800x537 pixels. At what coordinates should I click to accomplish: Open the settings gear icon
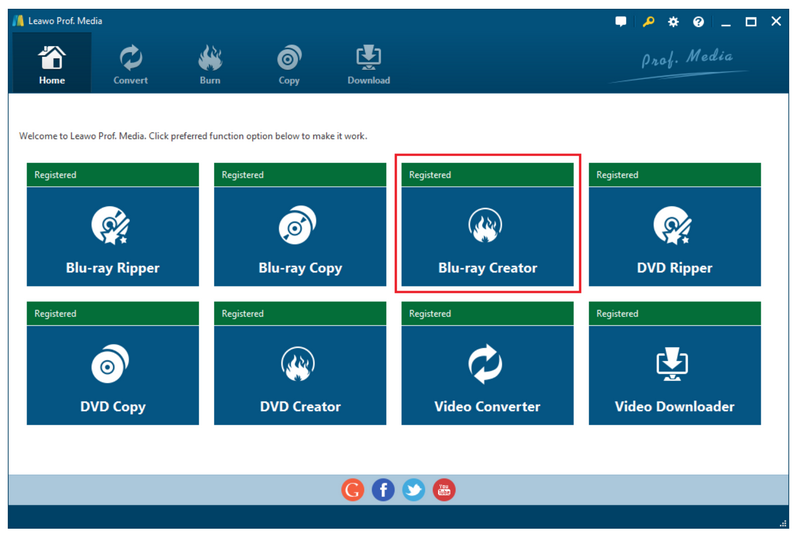click(673, 22)
